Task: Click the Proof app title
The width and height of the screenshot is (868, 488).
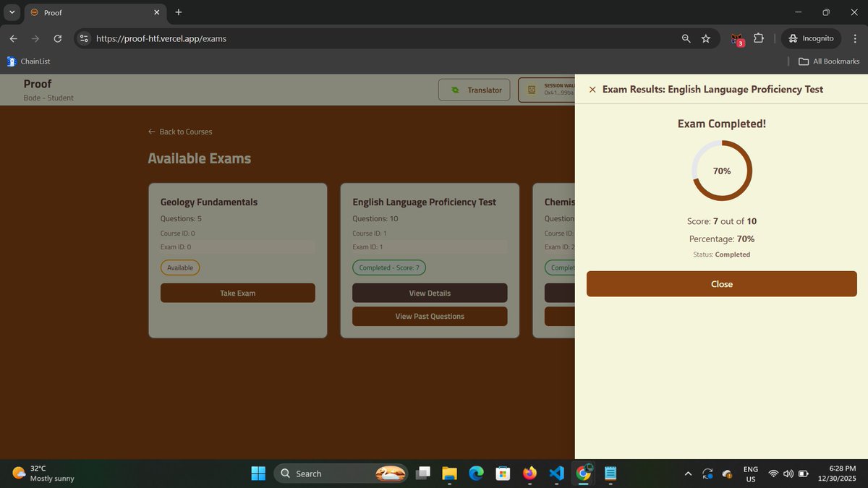Action: pos(38,84)
